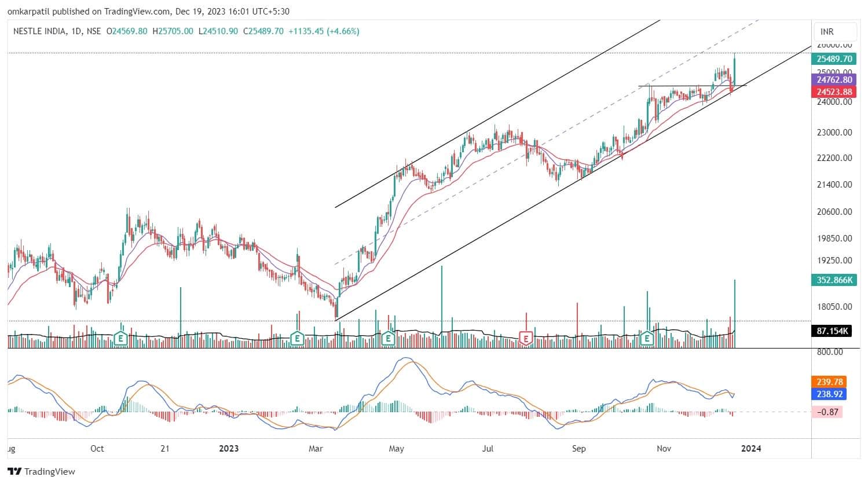Click the 2023 label on time axis
Viewport: 868px width, 484px height.
pyautogui.click(x=229, y=448)
